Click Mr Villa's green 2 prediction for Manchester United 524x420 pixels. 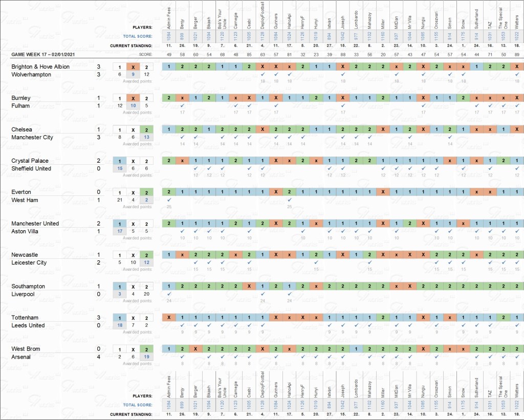[x=409, y=224]
